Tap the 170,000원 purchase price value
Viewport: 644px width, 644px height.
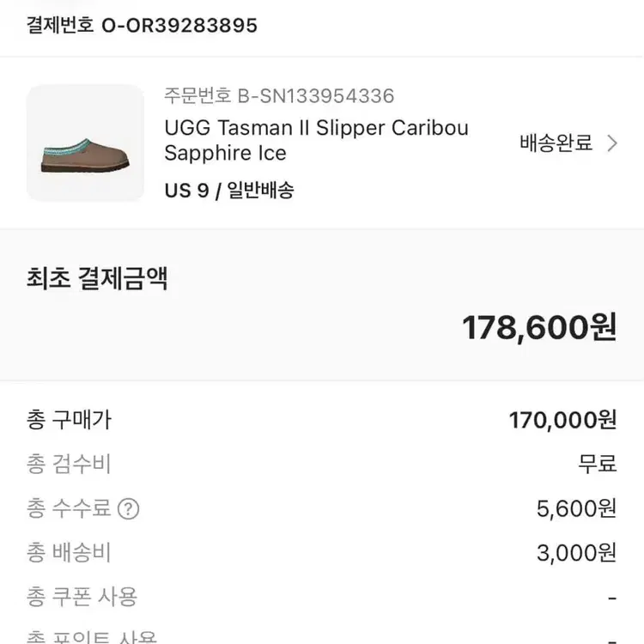pyautogui.click(x=562, y=420)
